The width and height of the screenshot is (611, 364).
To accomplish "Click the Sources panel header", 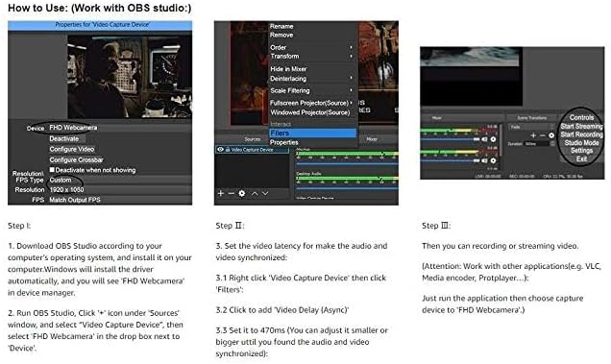I will [x=253, y=139].
